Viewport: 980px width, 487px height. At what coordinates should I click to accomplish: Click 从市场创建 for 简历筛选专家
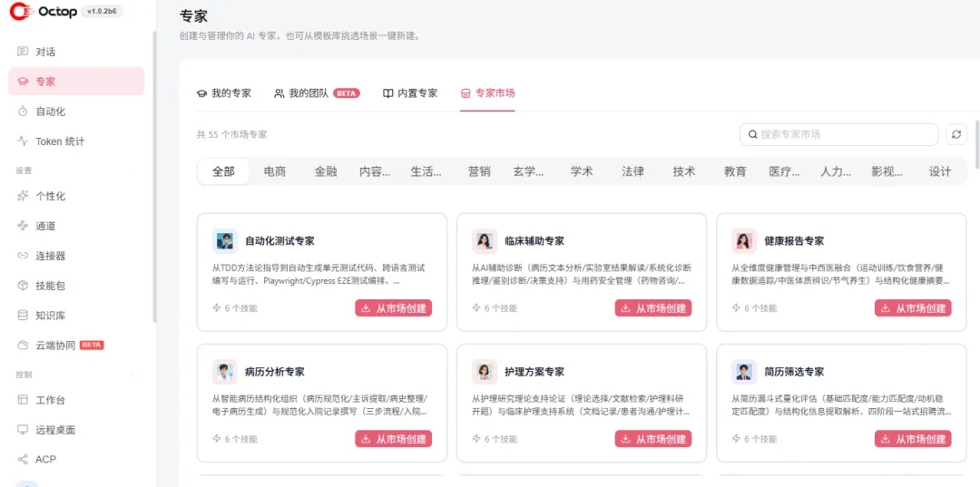[913, 439]
